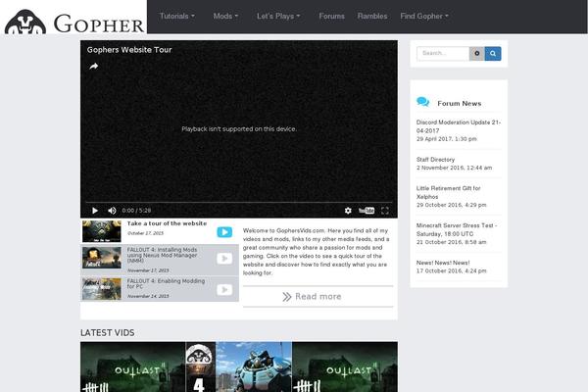Expand the Find Gopher dropdown
This screenshot has height=392, width=588.
click(424, 16)
